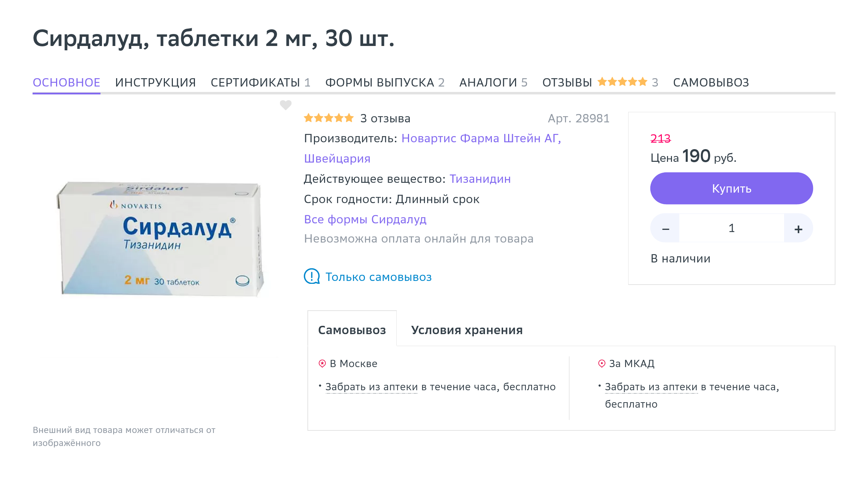Click 'Забрать из аптеки' under За МКАД

coord(651,387)
